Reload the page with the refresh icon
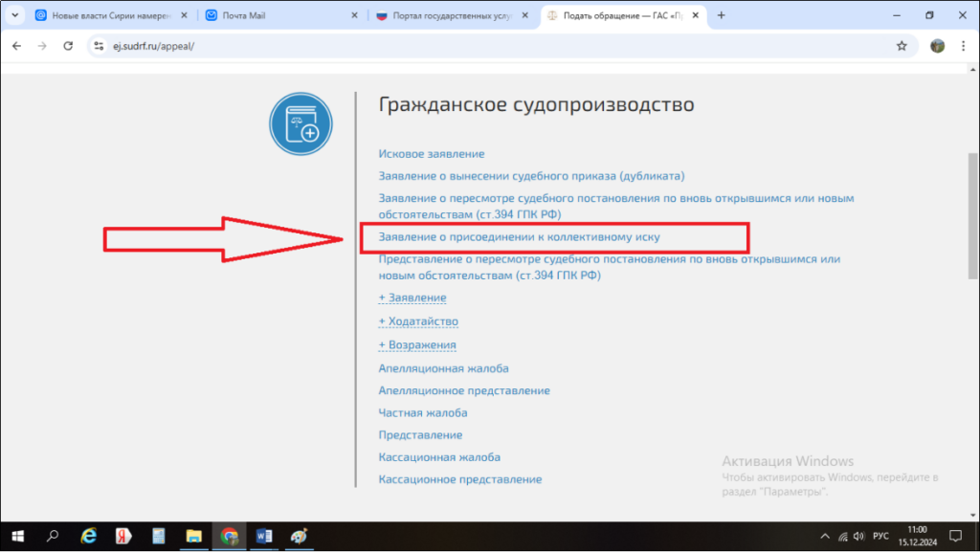The width and height of the screenshot is (980, 552). (x=68, y=46)
